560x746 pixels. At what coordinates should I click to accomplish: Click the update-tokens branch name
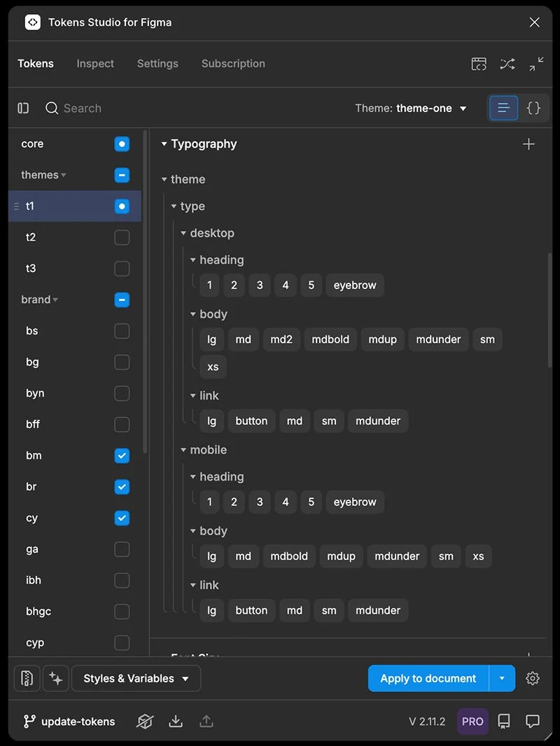78,722
